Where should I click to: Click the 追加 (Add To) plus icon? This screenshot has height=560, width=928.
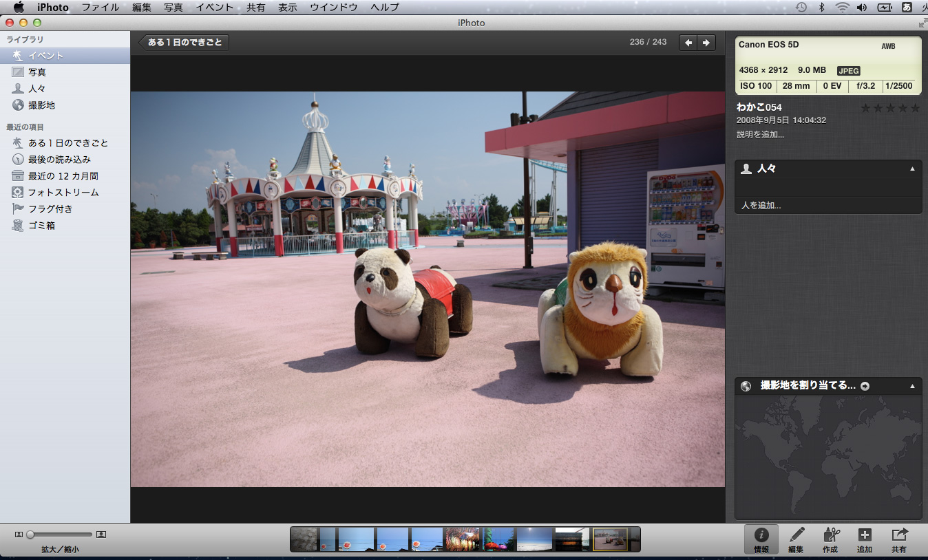(x=865, y=539)
